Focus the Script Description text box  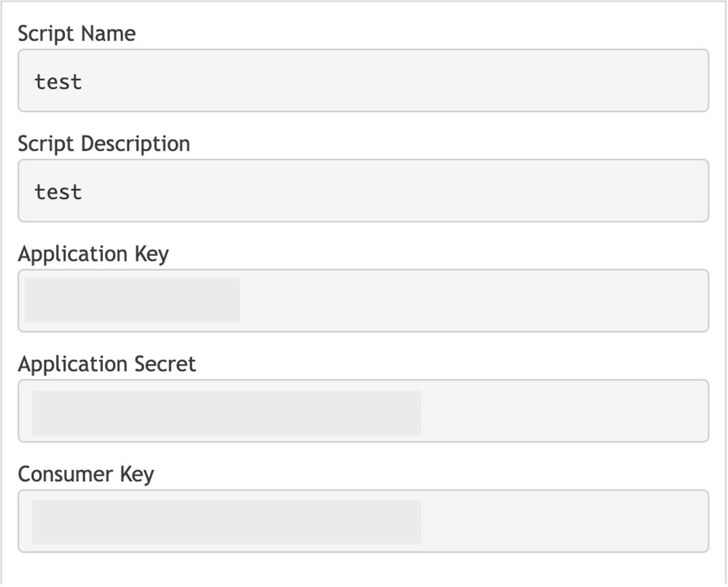[363, 191]
